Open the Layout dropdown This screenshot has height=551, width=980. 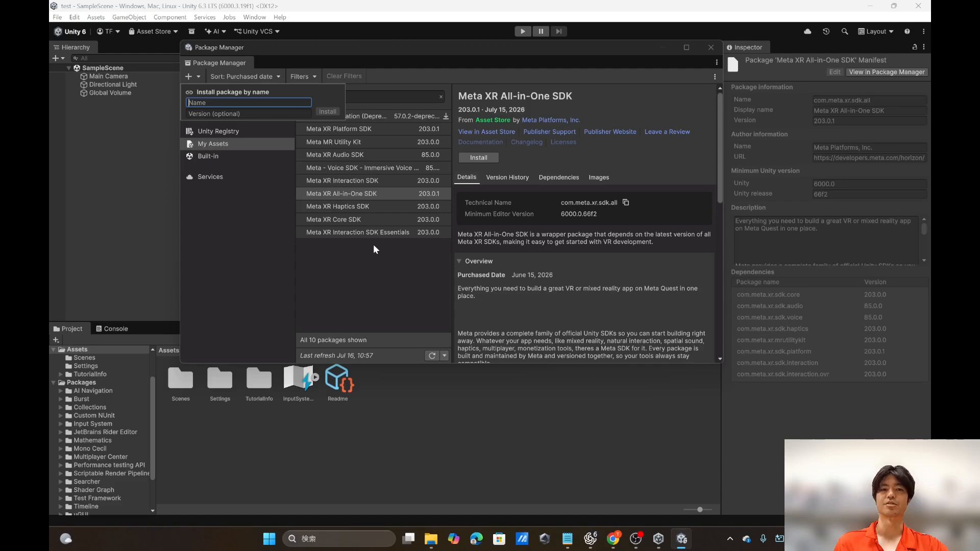876,32
